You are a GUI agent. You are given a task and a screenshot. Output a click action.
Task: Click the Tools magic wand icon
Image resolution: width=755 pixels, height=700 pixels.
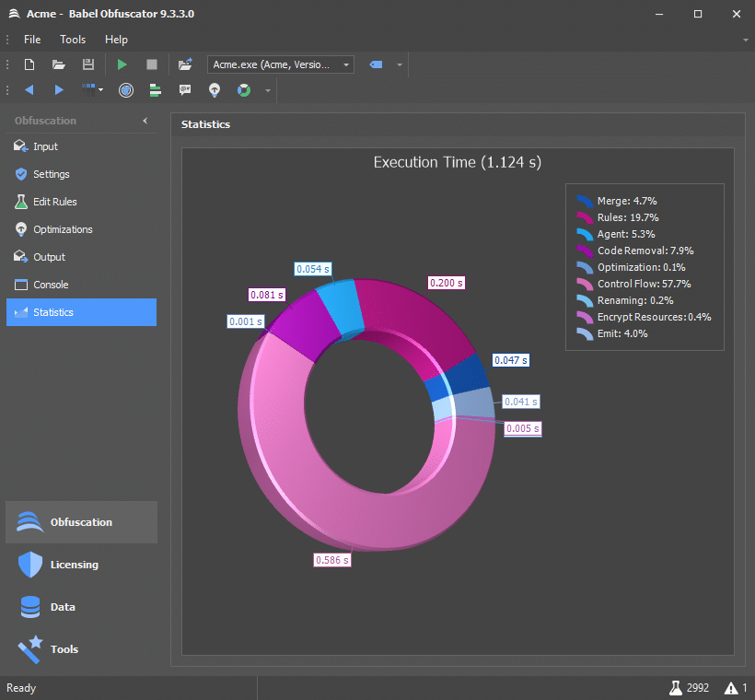[29, 649]
